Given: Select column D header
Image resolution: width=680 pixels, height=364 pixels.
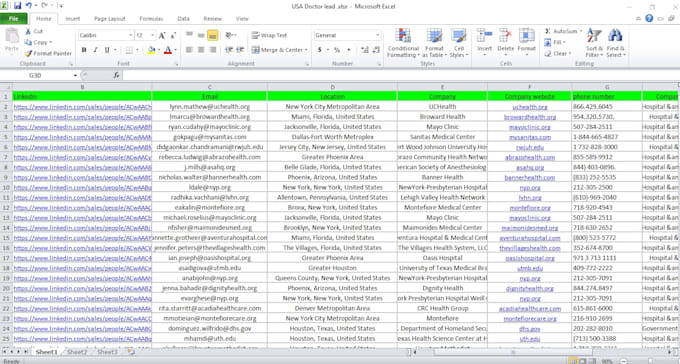Looking at the screenshot, I should [332, 87].
